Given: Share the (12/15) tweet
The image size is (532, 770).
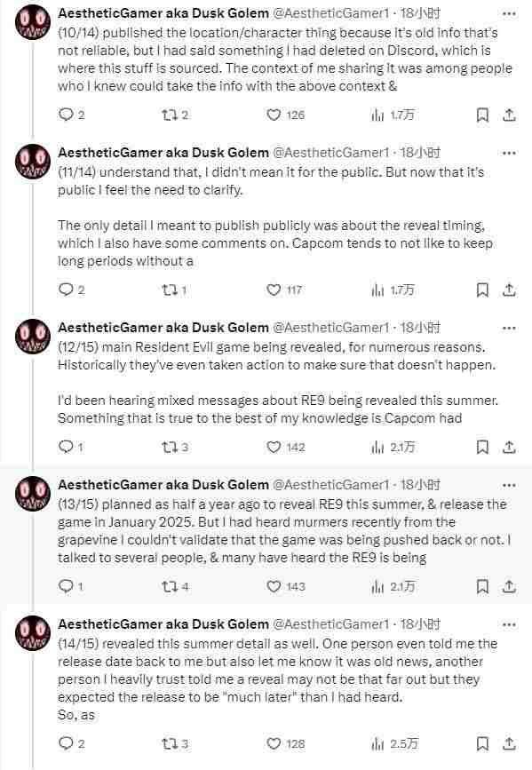Looking at the screenshot, I should [x=508, y=447].
